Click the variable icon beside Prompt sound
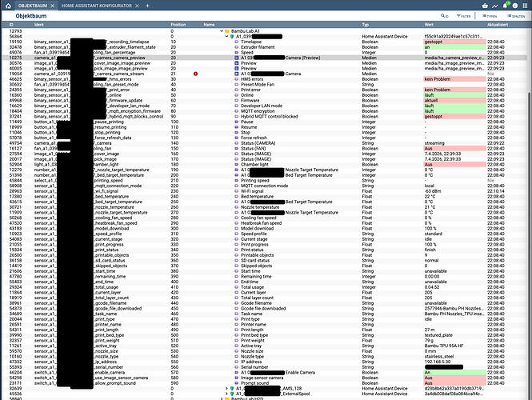 click(237, 383)
